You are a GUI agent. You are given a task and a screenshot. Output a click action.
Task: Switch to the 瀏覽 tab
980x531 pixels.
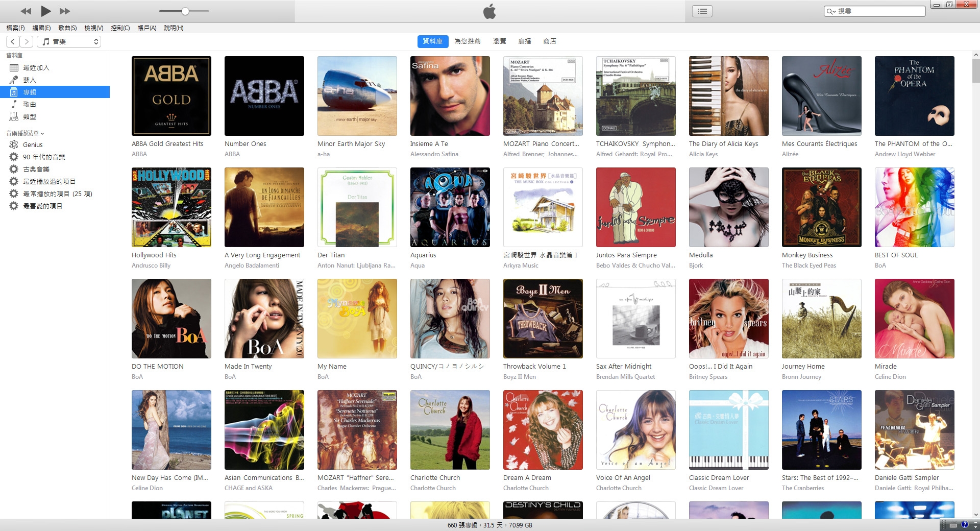500,41
